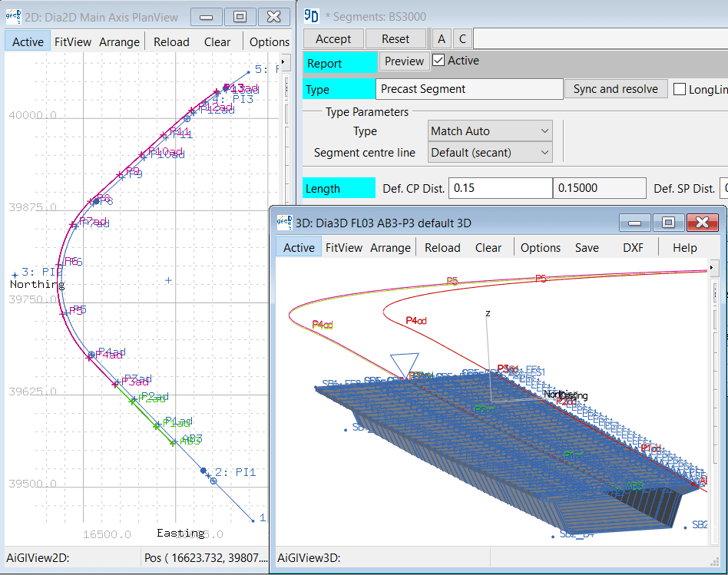This screenshot has height=575, width=728.
Task: Minimize the 2D Main Axis PlanView window
Action: click(205, 17)
